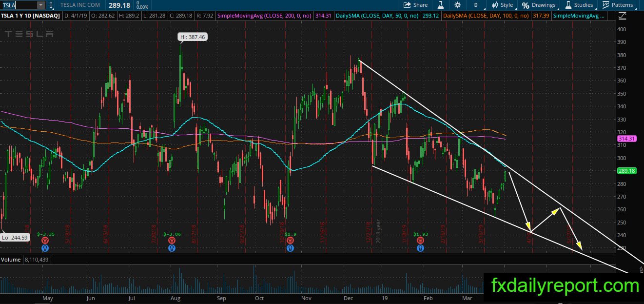Click the 400 level on price axis
This screenshot has width=644, height=304.
[x=622, y=29]
